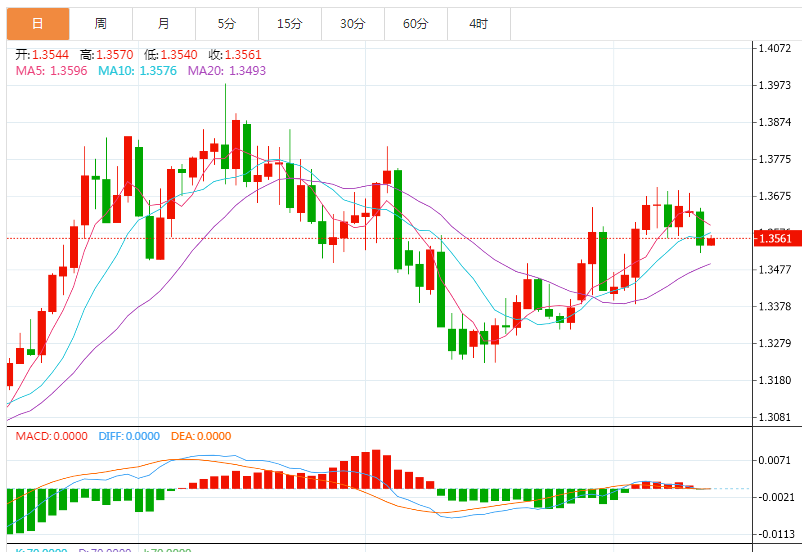Click the MA5: 1.3596 indicator label

point(52,71)
